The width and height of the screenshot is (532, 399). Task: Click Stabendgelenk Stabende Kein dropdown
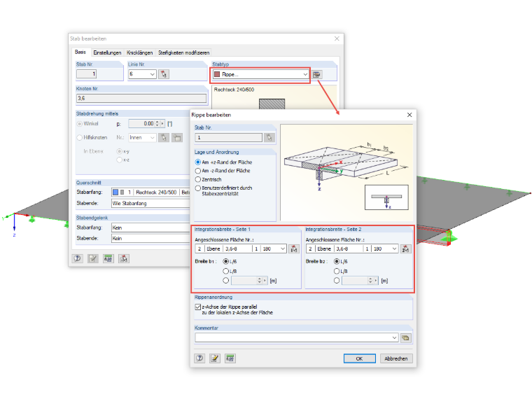(151, 238)
